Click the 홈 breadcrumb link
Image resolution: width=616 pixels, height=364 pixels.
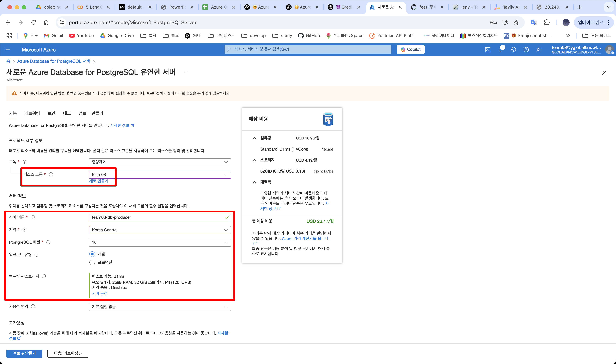point(8,61)
